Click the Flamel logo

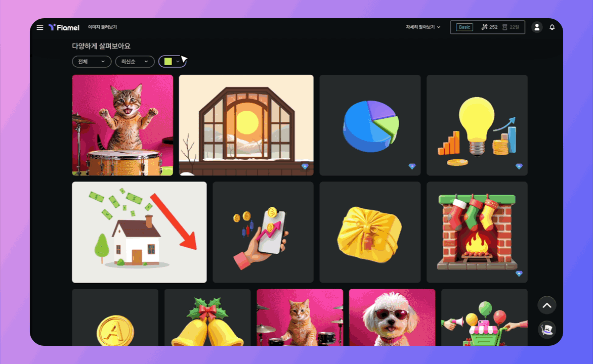tap(64, 27)
